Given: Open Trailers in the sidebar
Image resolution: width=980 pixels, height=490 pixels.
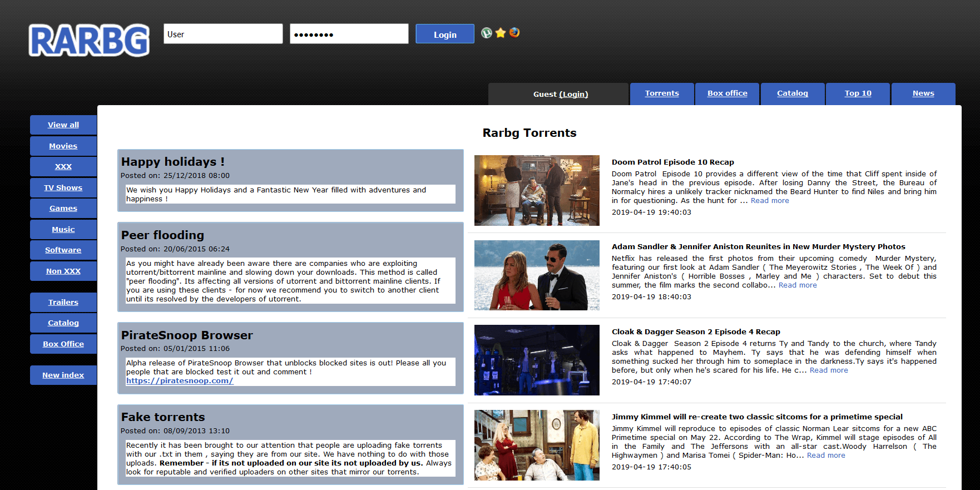Looking at the screenshot, I should point(63,303).
